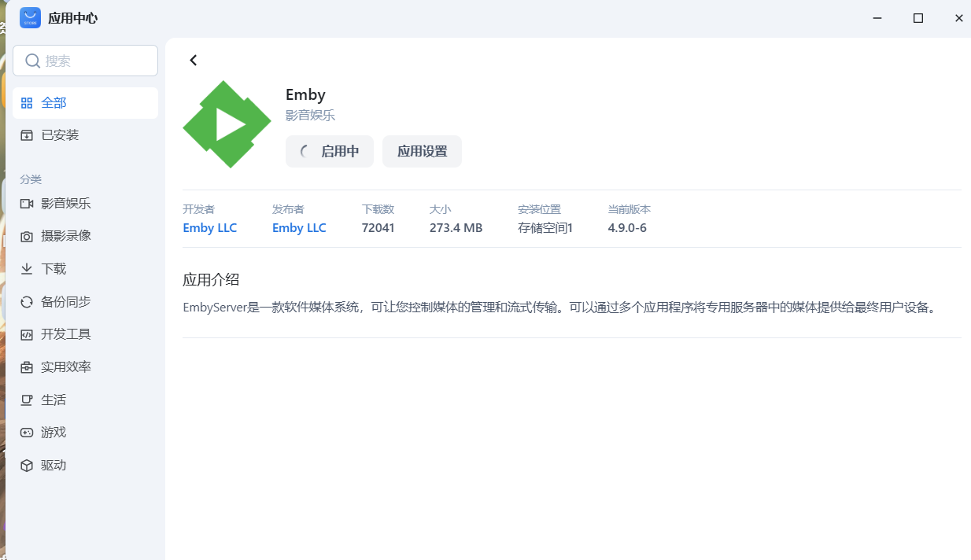Click the size value 273.4 MB
This screenshot has height=560, width=971.
point(456,228)
